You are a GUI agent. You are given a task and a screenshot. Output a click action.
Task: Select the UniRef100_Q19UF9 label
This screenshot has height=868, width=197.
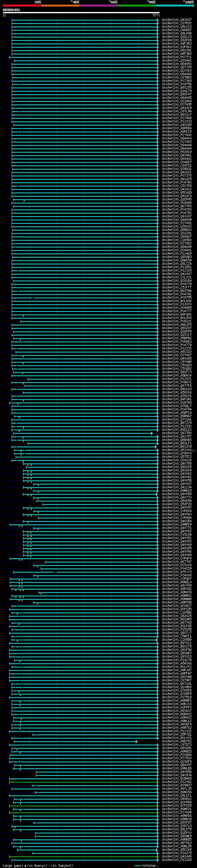176,761
